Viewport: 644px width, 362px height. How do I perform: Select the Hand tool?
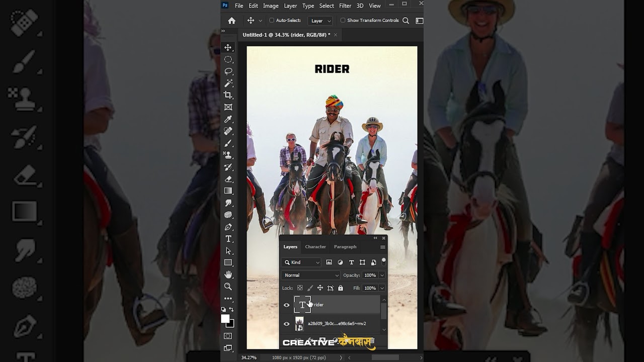pos(228,275)
